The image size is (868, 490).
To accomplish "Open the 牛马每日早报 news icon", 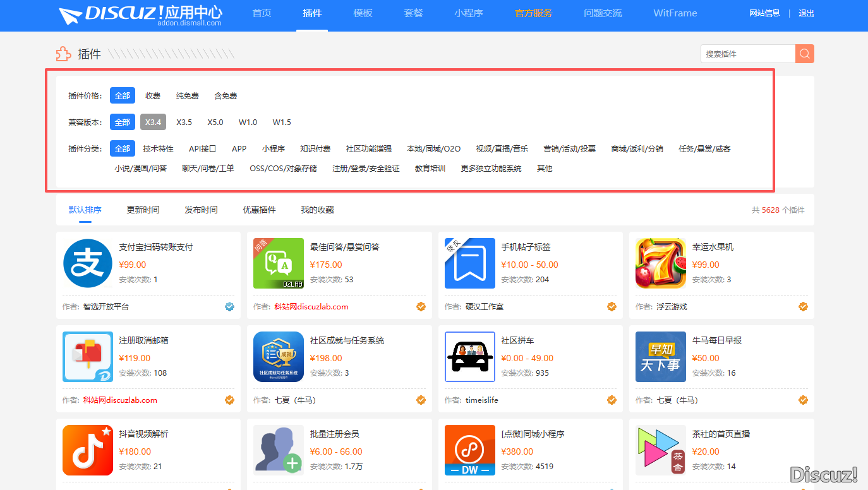I will [661, 357].
